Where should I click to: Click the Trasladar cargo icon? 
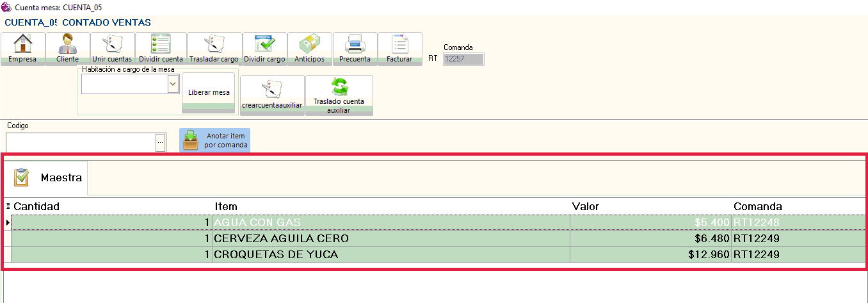click(214, 49)
